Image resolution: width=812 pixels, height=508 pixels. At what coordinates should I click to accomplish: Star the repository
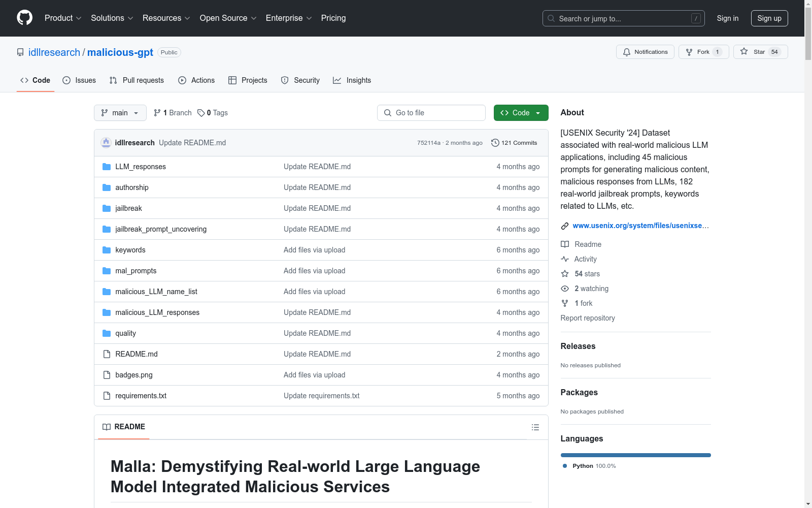pyautogui.click(x=760, y=52)
